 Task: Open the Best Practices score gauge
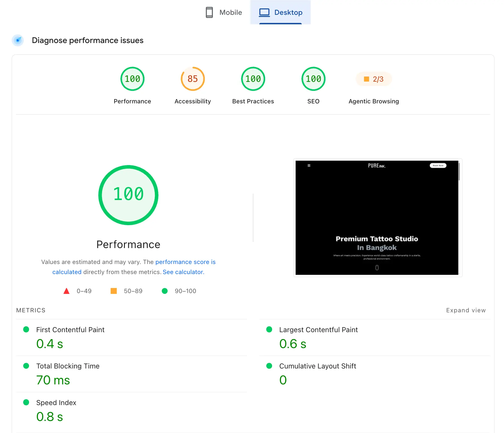tap(253, 79)
